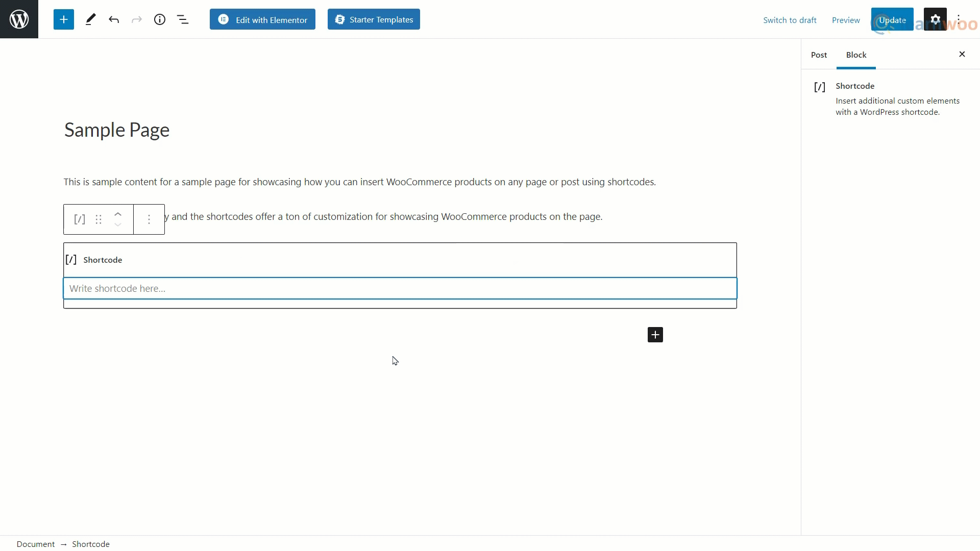Click Update to save changes

tap(893, 19)
